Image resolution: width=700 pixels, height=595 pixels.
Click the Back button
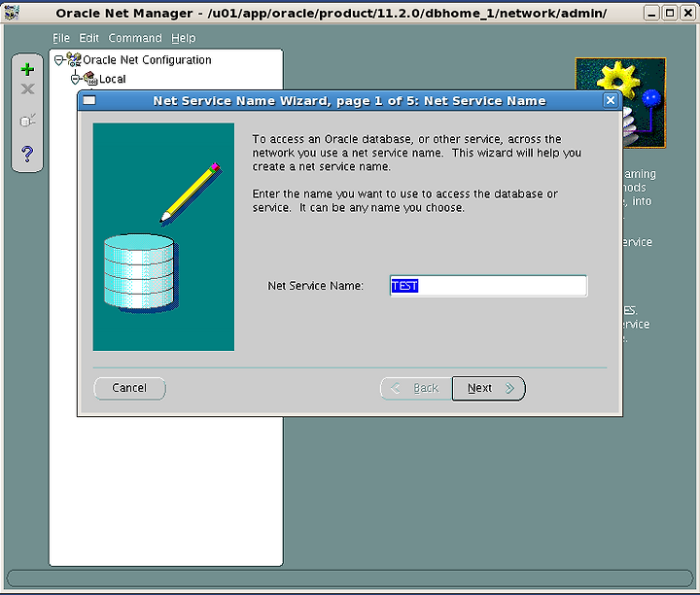pyautogui.click(x=416, y=388)
